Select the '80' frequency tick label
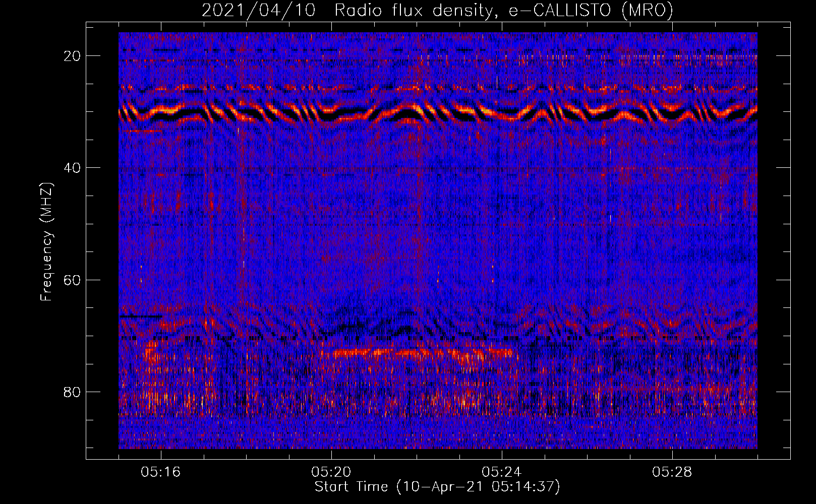 [73, 392]
